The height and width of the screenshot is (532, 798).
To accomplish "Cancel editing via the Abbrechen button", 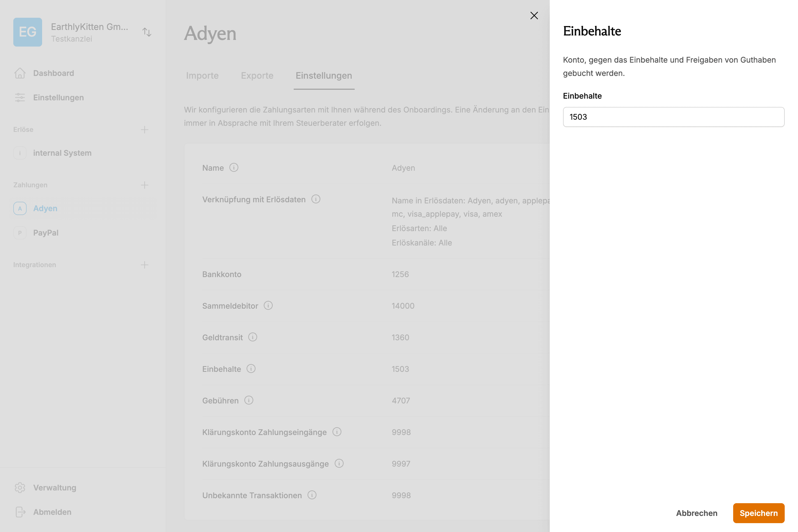I will [x=697, y=513].
